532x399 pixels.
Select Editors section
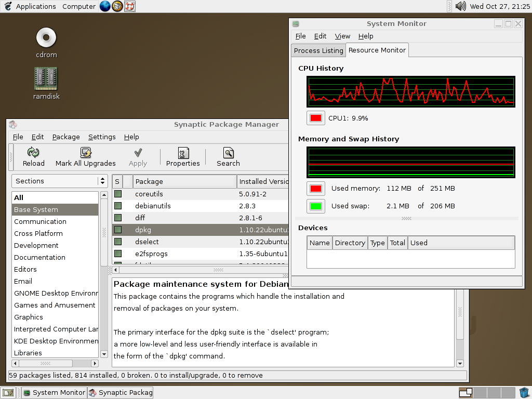click(55, 270)
